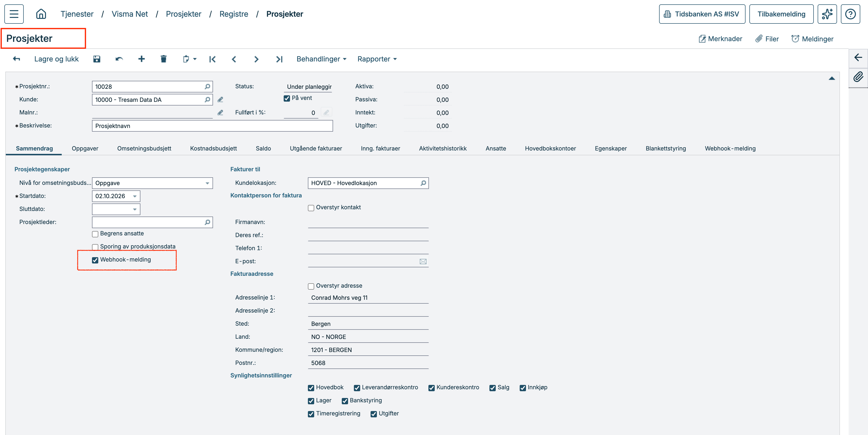Click the help question mark icon
The image size is (868, 435).
coord(850,14)
